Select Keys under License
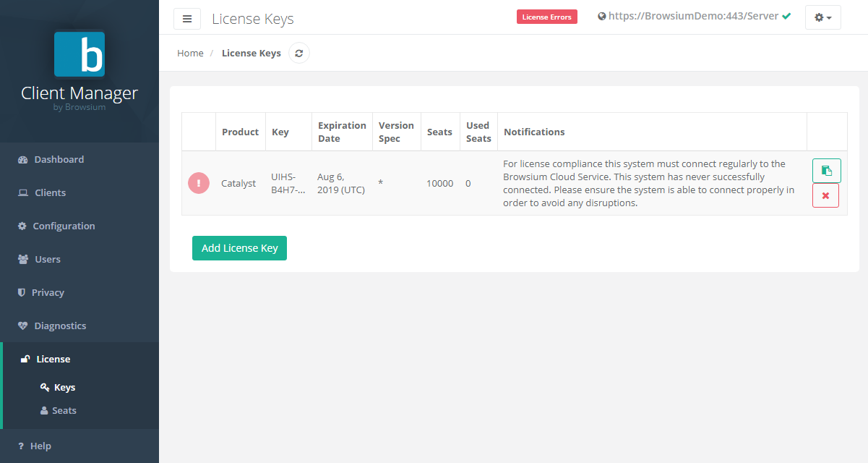Viewport: 868px width, 463px height. (64, 387)
